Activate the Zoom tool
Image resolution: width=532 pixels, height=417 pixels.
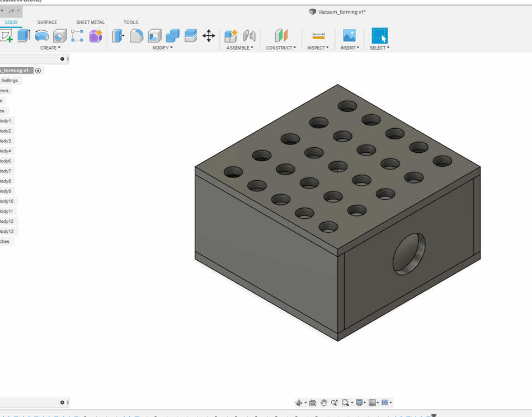point(334,403)
